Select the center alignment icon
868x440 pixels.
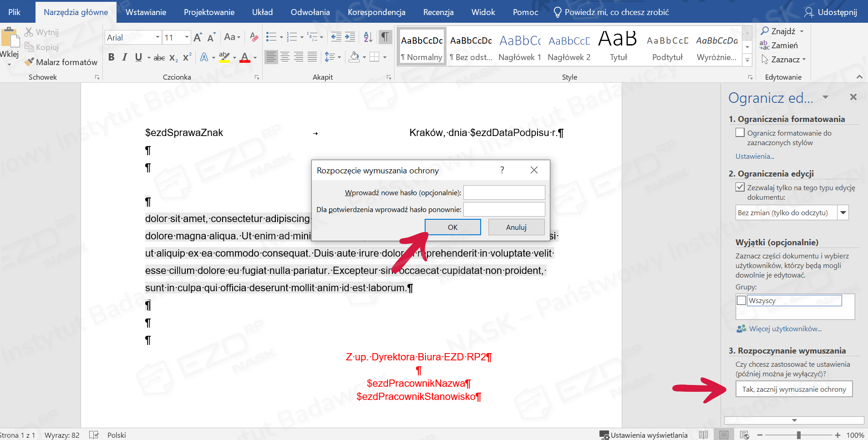tap(285, 57)
